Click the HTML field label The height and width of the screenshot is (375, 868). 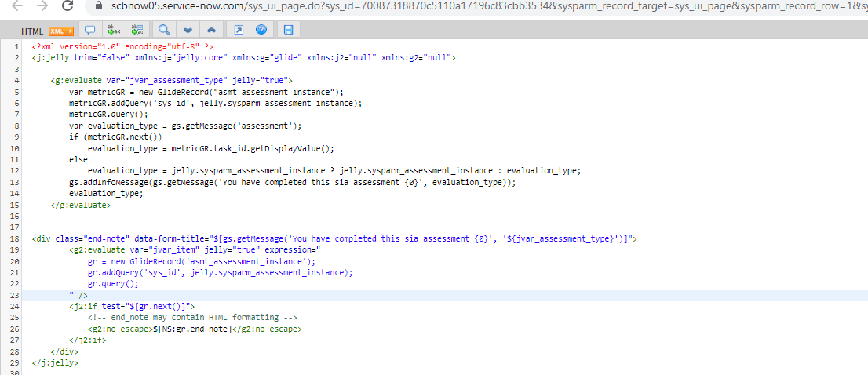[32, 31]
